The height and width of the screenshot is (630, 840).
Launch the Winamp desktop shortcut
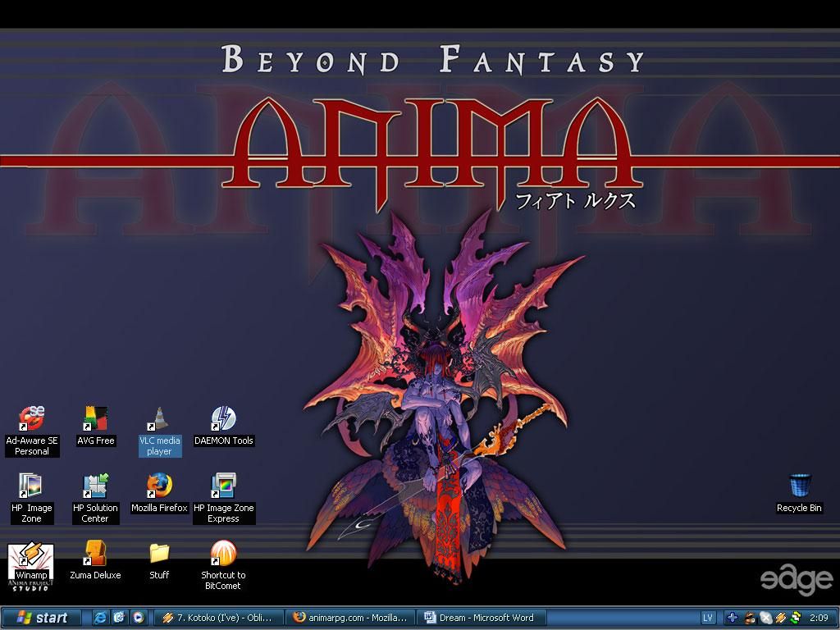(x=31, y=561)
